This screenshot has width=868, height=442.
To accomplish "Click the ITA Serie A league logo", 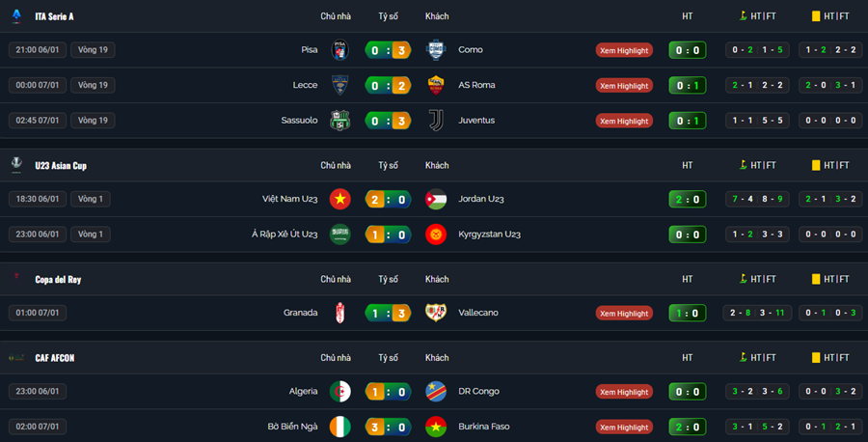I will [x=16, y=16].
